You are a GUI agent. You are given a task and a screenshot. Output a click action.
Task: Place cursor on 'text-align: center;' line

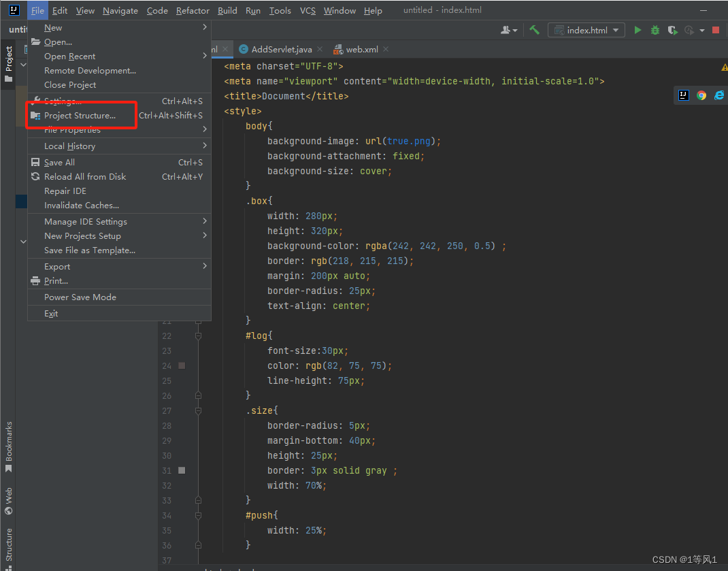(318, 306)
